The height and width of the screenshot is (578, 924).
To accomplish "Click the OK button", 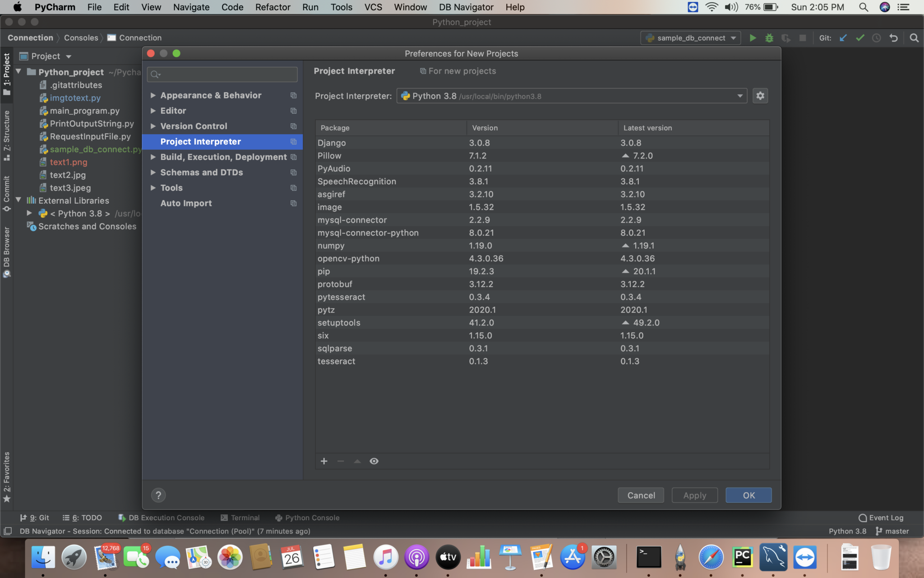I will (748, 495).
